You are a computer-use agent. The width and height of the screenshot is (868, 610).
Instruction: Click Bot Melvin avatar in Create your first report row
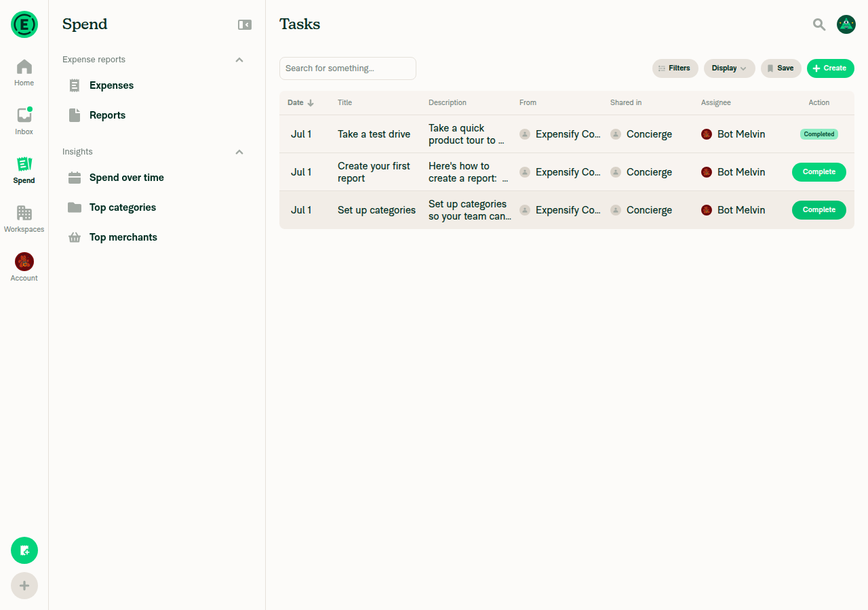point(707,172)
